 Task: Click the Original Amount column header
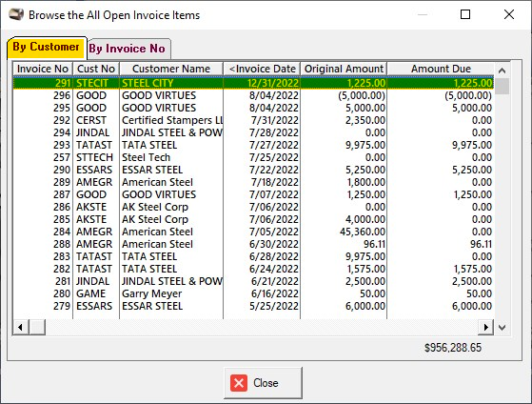click(x=344, y=69)
